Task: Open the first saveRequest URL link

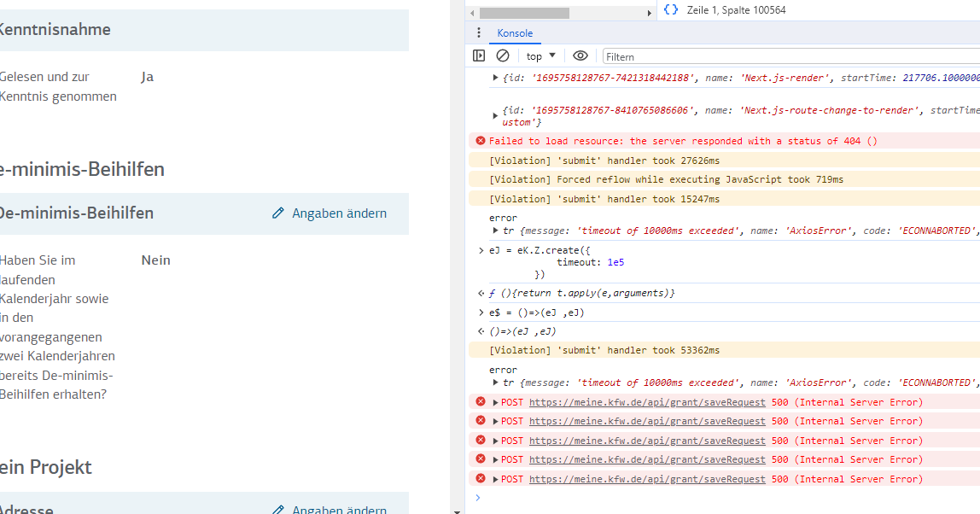Action: point(647,403)
